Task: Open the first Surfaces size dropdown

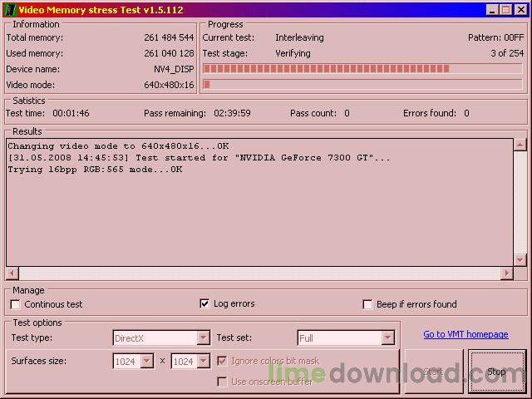Action: pyautogui.click(x=147, y=362)
